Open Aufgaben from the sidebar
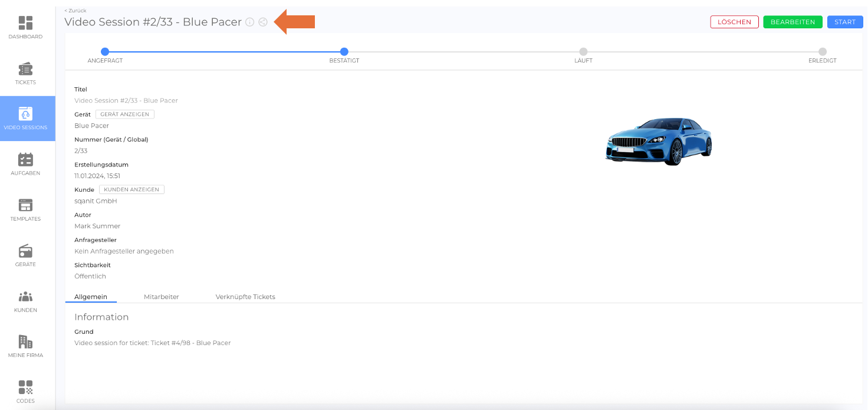Image resolution: width=868 pixels, height=410 pixels. click(x=25, y=160)
